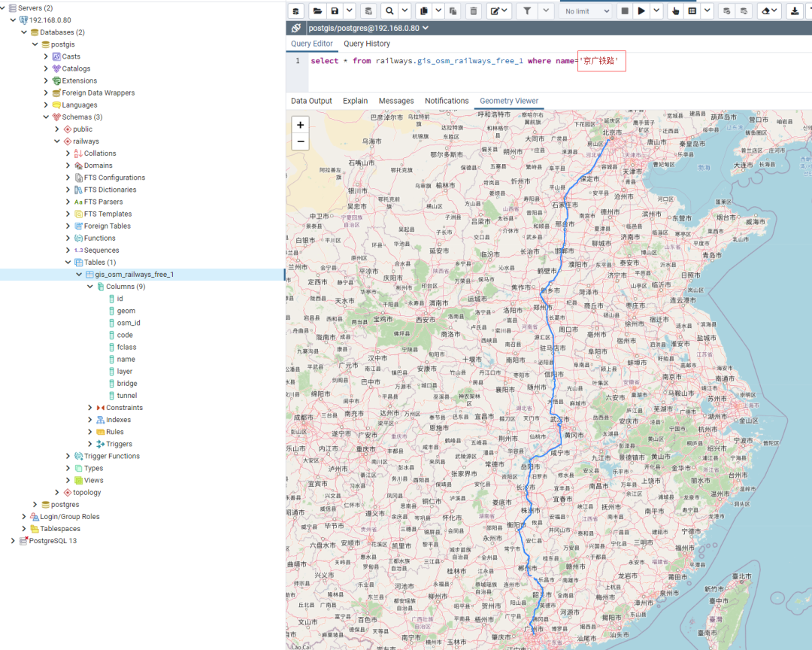Click the Explain hand-pointer icon
Image resolution: width=812 pixels, height=650 pixels.
(675, 11)
